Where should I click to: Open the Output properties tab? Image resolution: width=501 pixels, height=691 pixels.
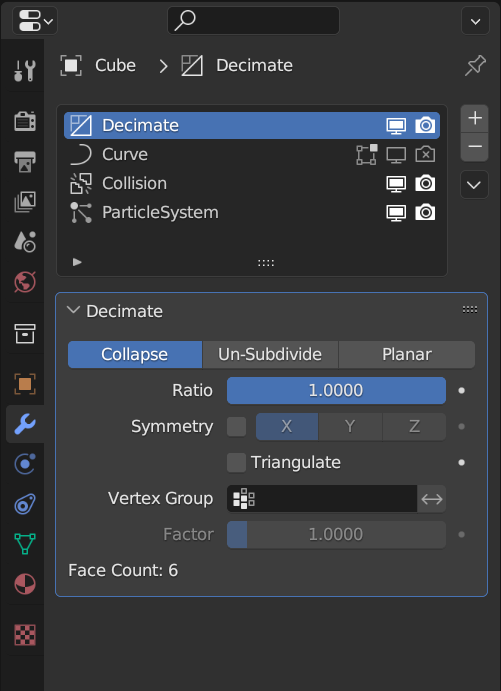coord(25,161)
